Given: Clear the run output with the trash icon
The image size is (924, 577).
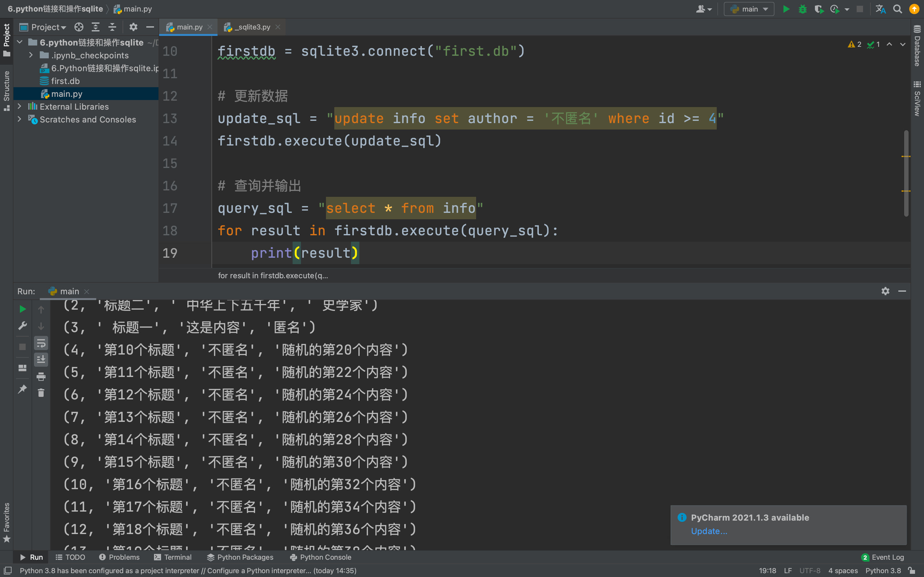Looking at the screenshot, I should point(41,393).
